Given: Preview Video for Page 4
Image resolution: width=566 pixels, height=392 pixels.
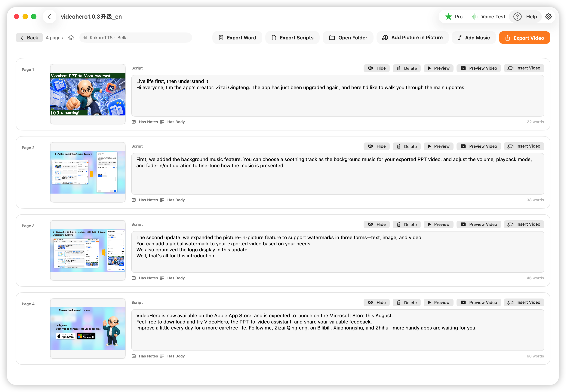Looking at the screenshot, I should pos(478,303).
